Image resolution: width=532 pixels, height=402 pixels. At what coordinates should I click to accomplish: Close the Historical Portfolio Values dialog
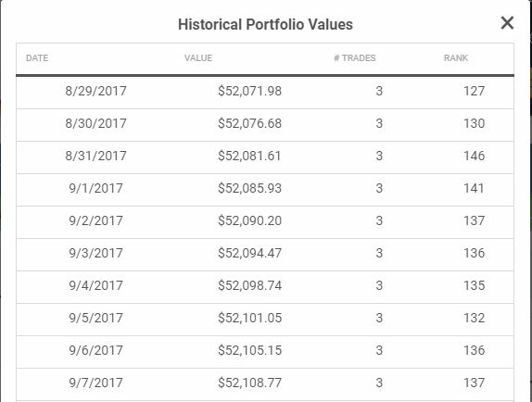(x=507, y=23)
